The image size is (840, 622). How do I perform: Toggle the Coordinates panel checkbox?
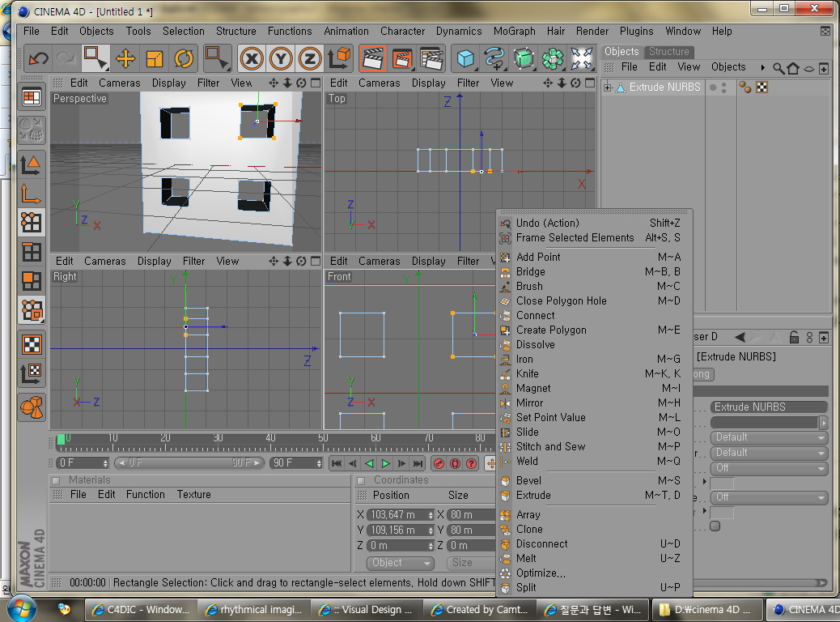click(361, 480)
